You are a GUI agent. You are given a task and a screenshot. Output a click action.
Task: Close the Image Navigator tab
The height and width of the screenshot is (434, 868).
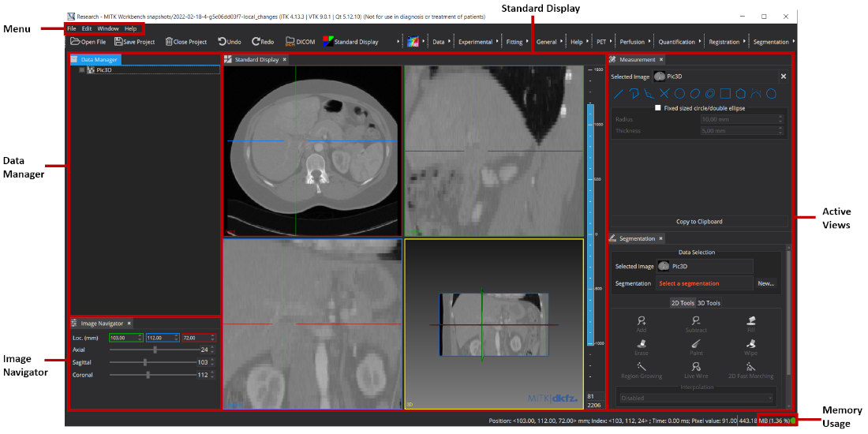tap(129, 323)
